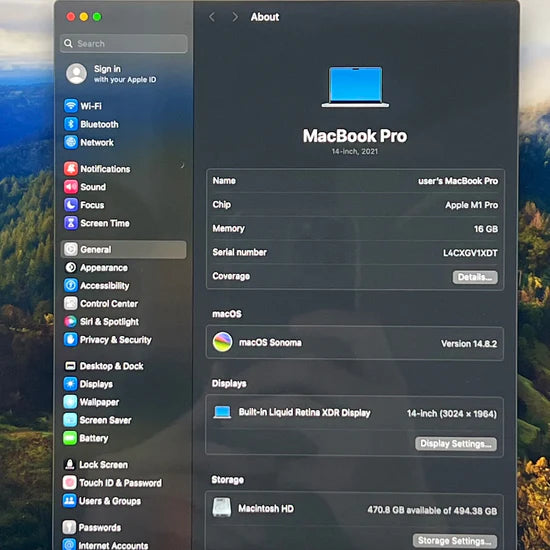Open Lock Screen icon
This screenshot has height=550, width=550.
point(69,464)
